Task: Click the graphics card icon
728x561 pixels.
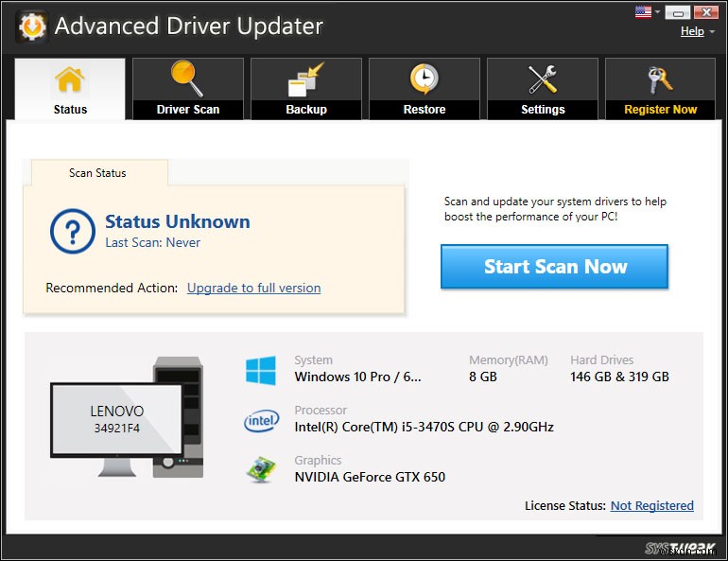Action: tap(260, 469)
